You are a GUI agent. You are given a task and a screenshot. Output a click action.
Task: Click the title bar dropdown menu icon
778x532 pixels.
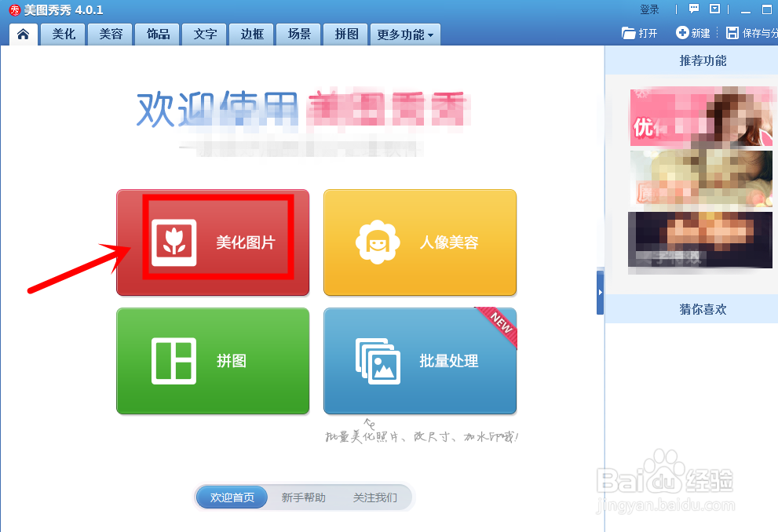715,9
